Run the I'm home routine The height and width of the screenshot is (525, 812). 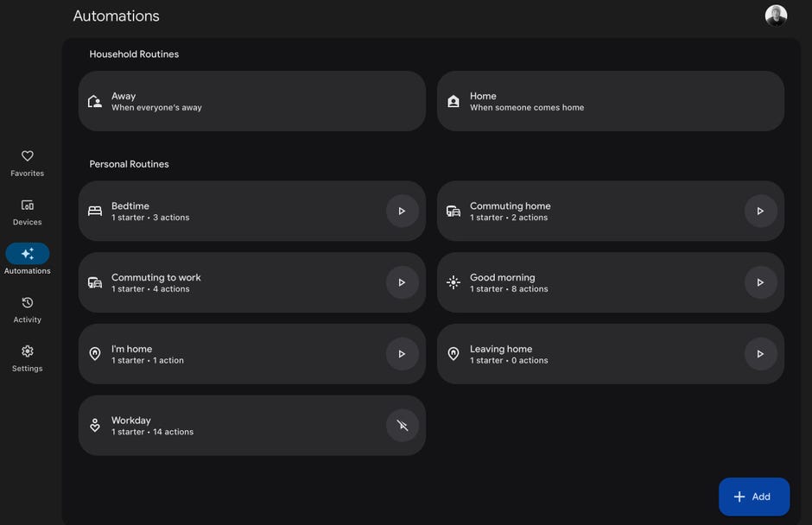(402, 354)
